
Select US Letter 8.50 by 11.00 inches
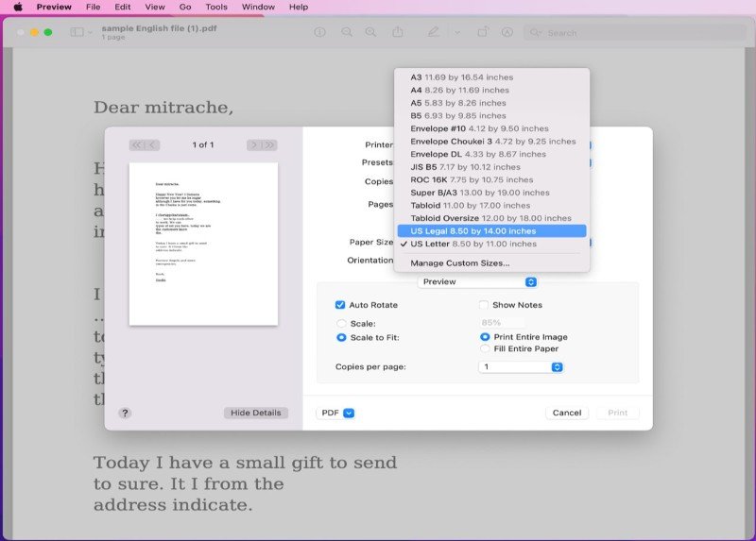point(491,244)
